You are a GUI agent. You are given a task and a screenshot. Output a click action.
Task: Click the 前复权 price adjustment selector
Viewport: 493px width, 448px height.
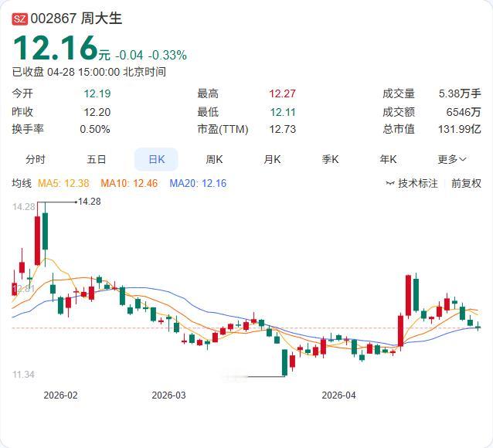(466, 183)
